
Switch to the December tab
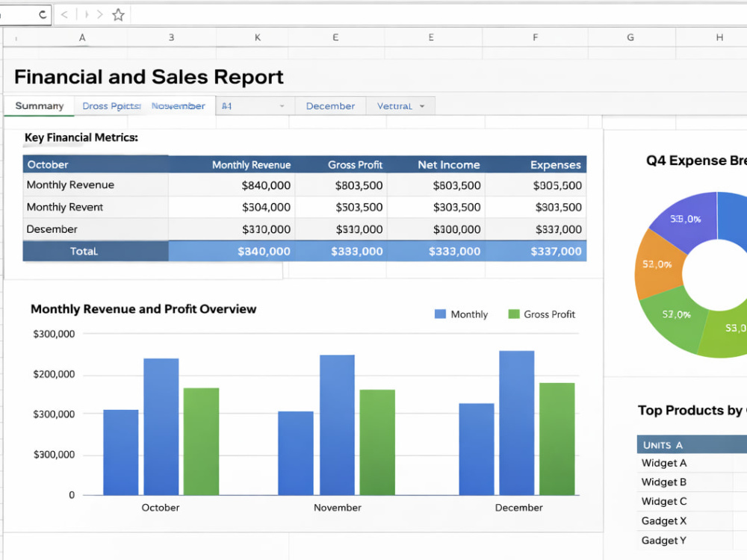coord(330,106)
